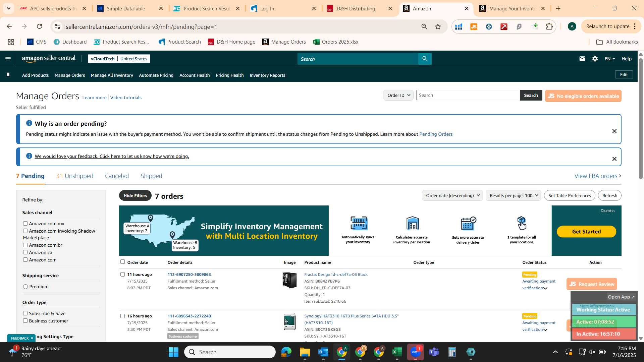The image size is (644, 362).
Task: Select all orders with header checkbox
Action: pyautogui.click(x=122, y=262)
